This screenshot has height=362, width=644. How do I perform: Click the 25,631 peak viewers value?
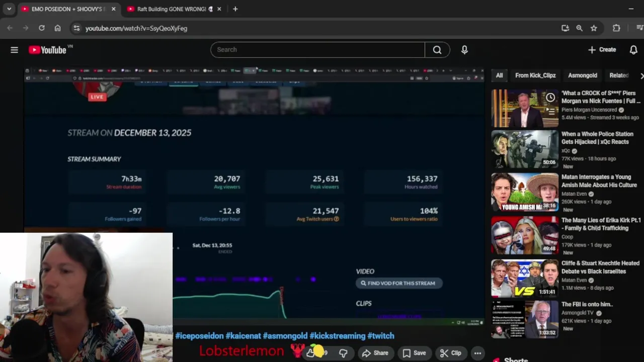point(326,178)
